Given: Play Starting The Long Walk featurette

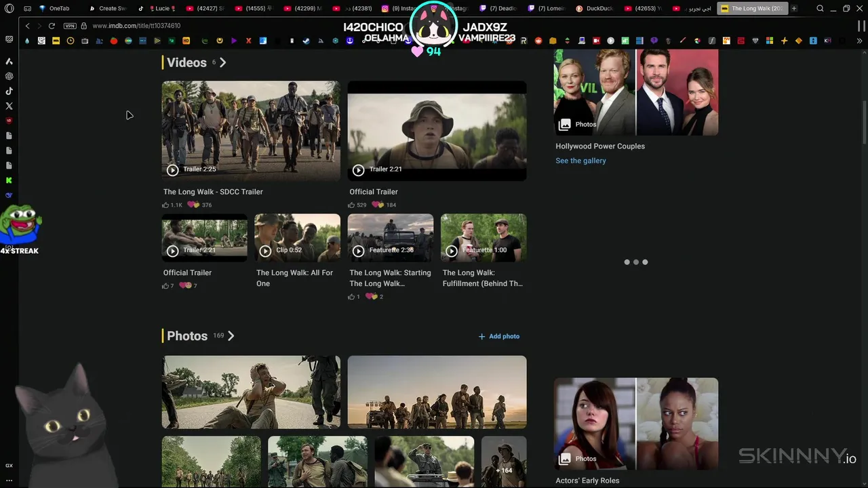Looking at the screenshot, I should coord(391,238).
